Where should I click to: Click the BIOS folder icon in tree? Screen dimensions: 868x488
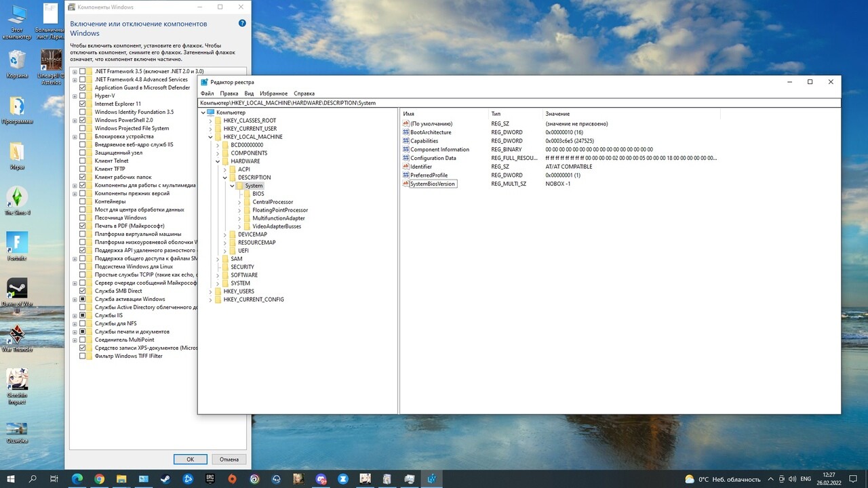pos(247,194)
